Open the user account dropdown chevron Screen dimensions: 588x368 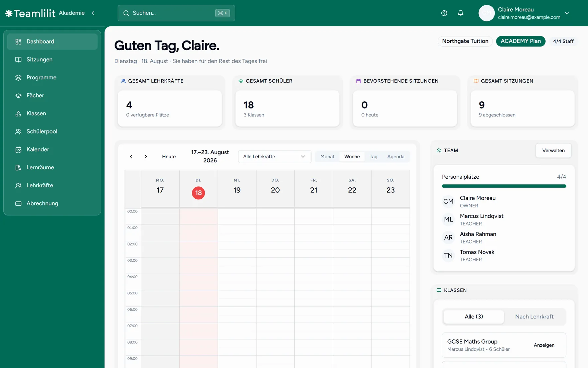click(567, 13)
